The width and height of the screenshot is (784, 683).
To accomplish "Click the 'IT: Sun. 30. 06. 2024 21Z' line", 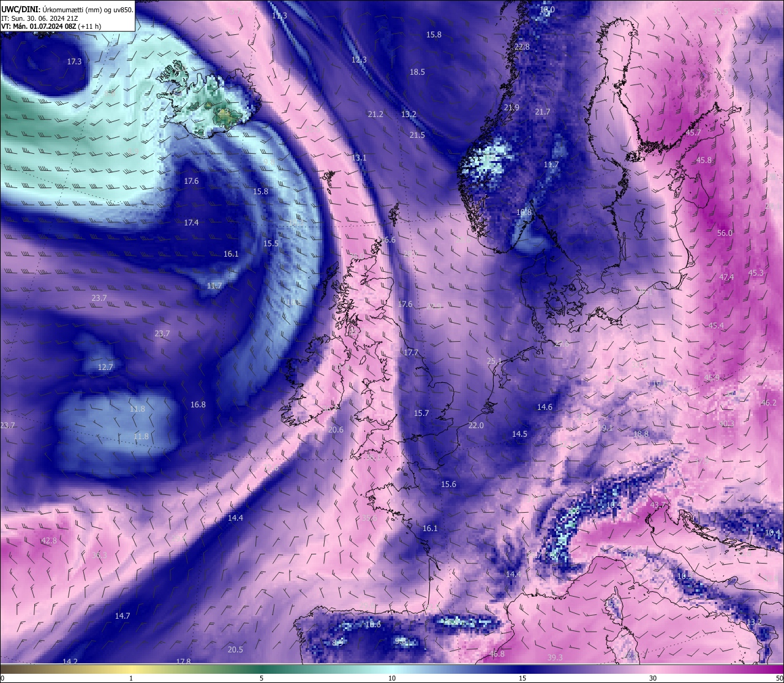I will tap(40, 18).
